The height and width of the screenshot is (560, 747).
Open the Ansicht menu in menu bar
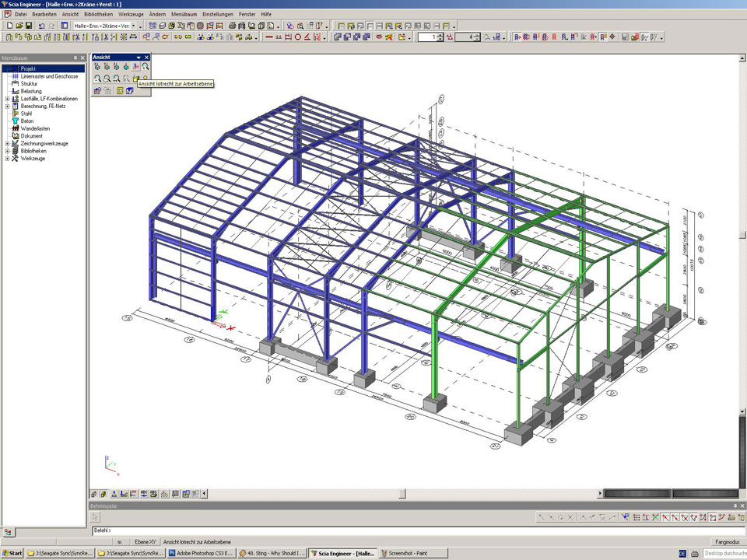[x=70, y=15]
